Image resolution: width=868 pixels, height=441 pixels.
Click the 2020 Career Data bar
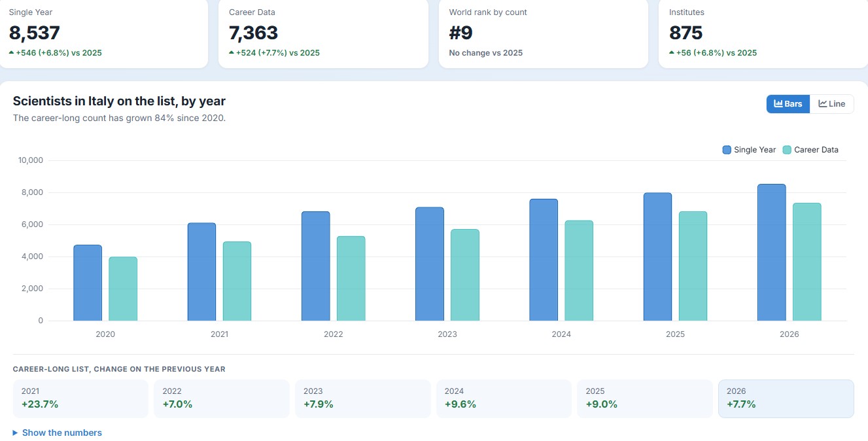[123, 289]
